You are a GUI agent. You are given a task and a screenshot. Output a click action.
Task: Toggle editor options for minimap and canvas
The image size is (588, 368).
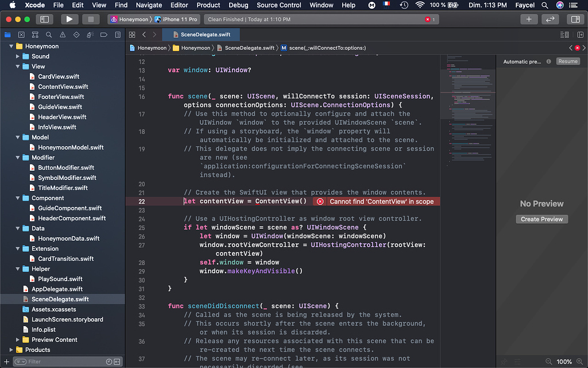564,34
